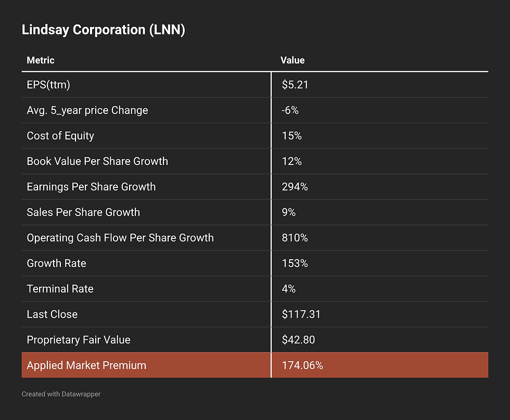Image resolution: width=510 pixels, height=420 pixels.
Task: Select the 'Cost of Equity' label
Action: 60,136
